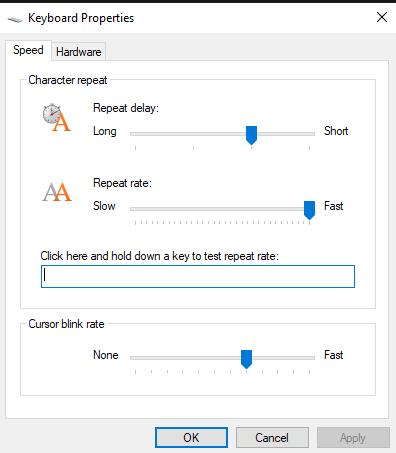Switch to the Hardware tab
This screenshot has width=396, height=453.
[79, 52]
